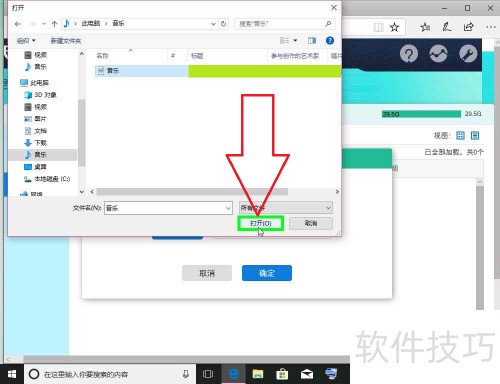Viewport: 500px width, 384px height.
Task: Click the search magnifier icon in dialog
Action: [x=328, y=24]
